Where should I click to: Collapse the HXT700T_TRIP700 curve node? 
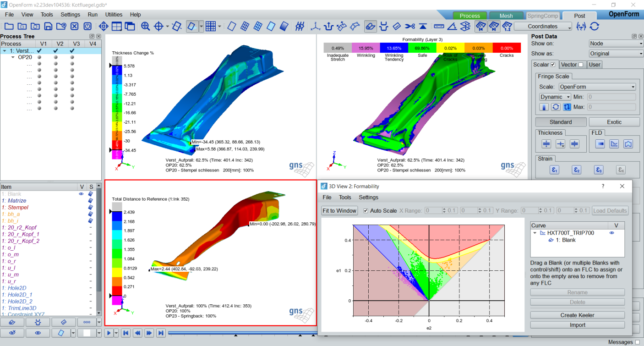535,233
